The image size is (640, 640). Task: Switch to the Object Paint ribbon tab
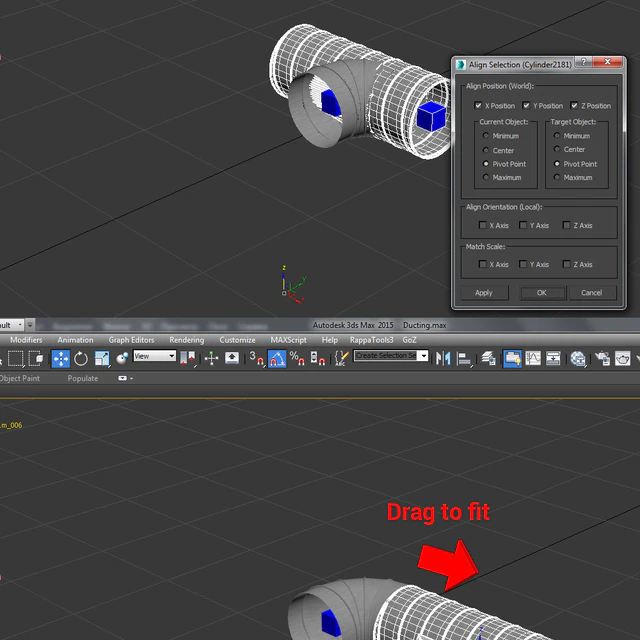[x=20, y=378]
